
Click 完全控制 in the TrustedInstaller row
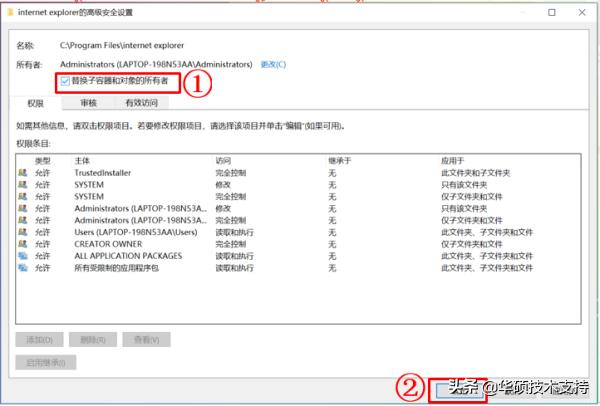pyautogui.click(x=231, y=173)
